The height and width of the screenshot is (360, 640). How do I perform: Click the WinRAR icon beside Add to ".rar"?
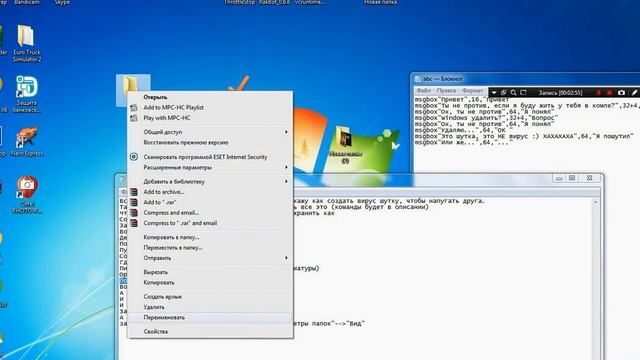(133, 202)
